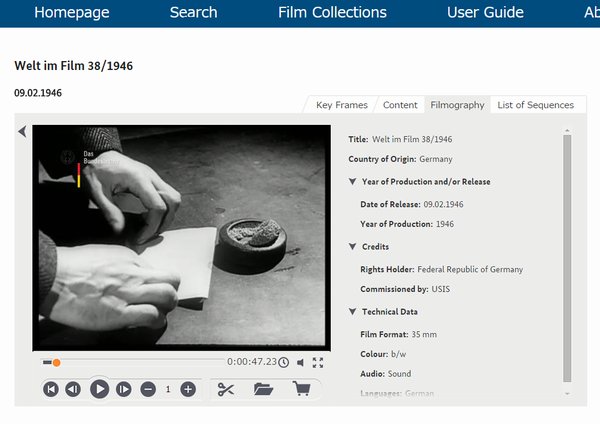
Task: Click the Colour b/w value
Action: click(398, 354)
